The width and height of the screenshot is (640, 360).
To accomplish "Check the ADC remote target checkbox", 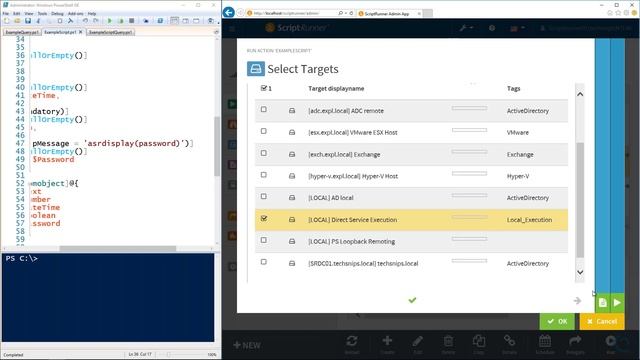I will 264,109.
